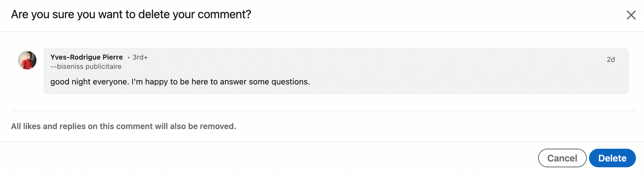Click the bullet dot before "3rd+"

click(x=128, y=58)
